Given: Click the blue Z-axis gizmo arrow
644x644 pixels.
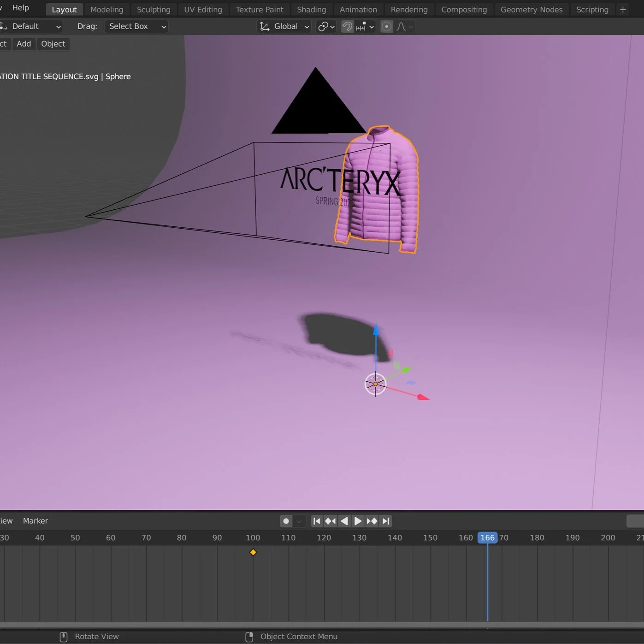Looking at the screenshot, I should pyautogui.click(x=376, y=330).
